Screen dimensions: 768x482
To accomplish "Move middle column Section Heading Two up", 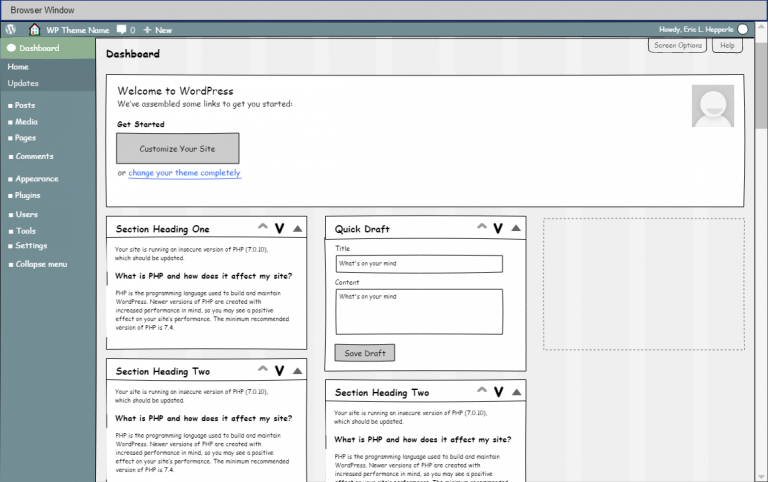I will (x=482, y=390).
